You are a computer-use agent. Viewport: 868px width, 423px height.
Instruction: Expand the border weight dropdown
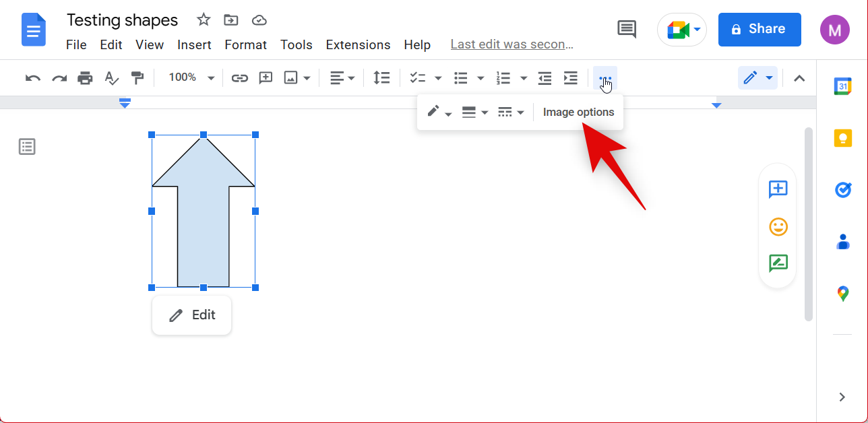point(475,112)
